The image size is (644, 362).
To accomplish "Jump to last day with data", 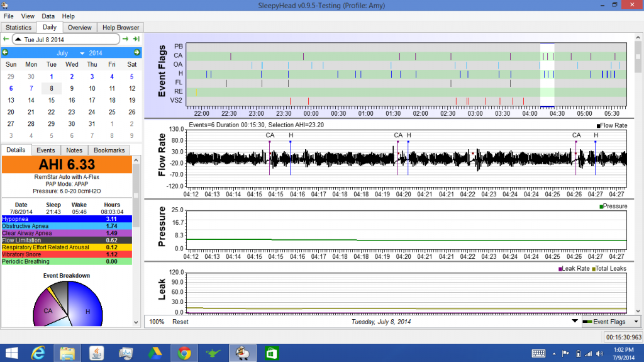I will 136,39.
